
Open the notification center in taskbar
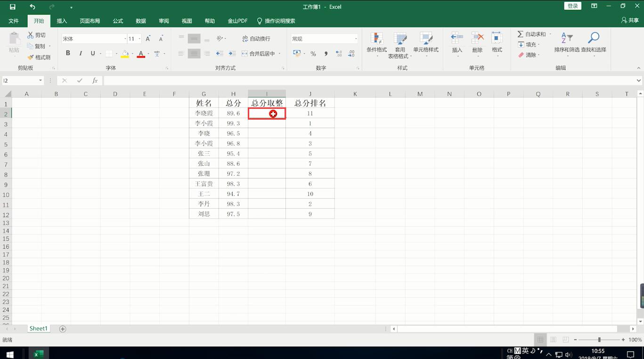tap(630, 354)
